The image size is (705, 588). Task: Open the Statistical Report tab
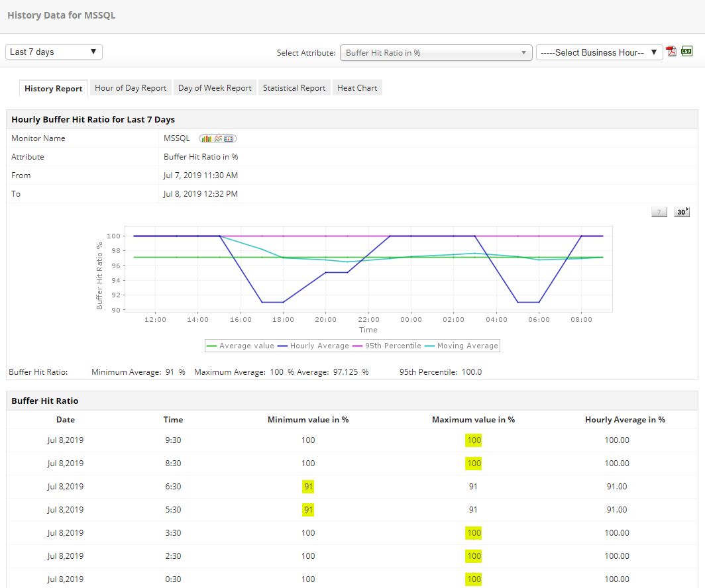click(x=294, y=87)
